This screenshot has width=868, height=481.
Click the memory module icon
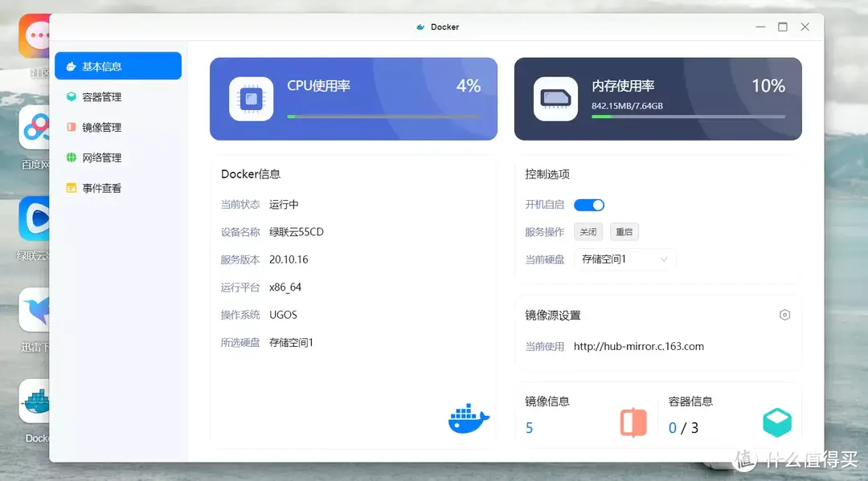click(x=556, y=99)
